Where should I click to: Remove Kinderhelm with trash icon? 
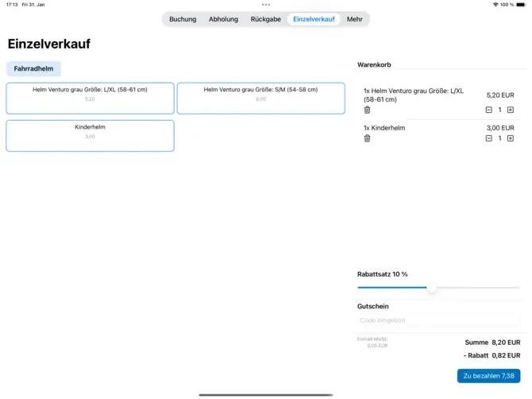coord(367,138)
